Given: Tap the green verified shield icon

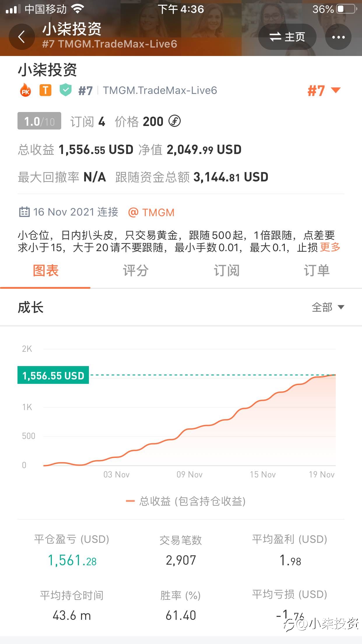Looking at the screenshot, I should [66, 90].
